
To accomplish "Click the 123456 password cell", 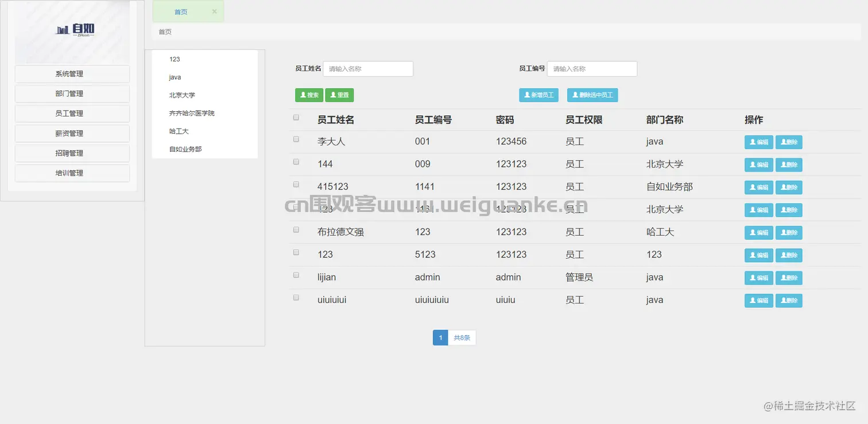I will pos(511,141).
